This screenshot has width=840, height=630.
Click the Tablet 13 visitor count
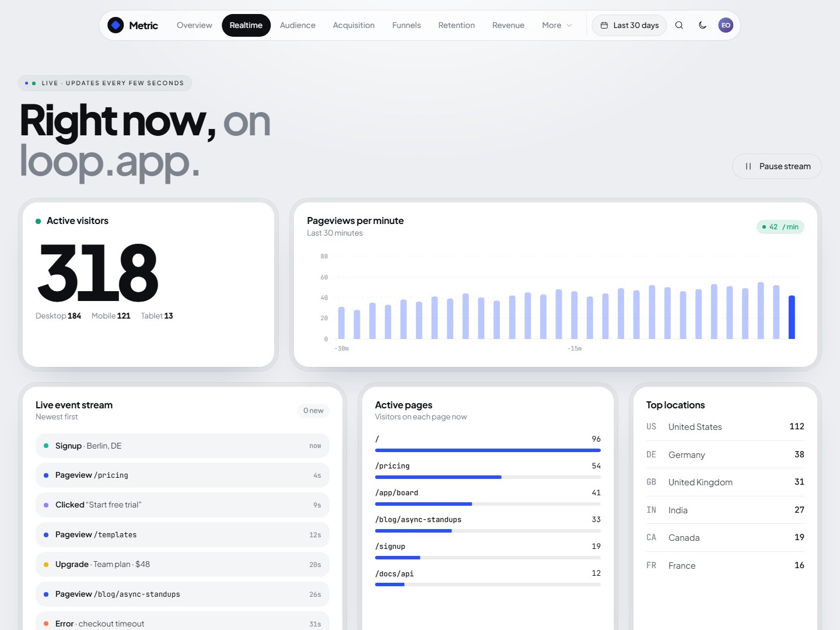click(157, 316)
